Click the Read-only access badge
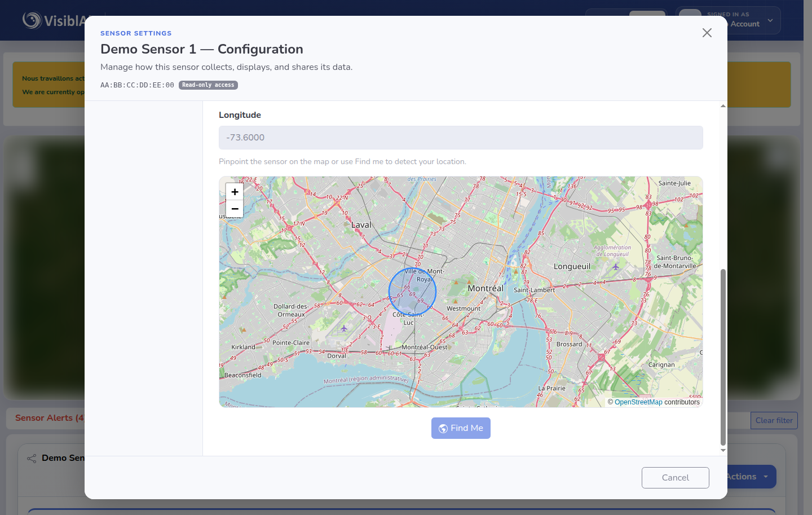The width and height of the screenshot is (812, 515). click(208, 85)
